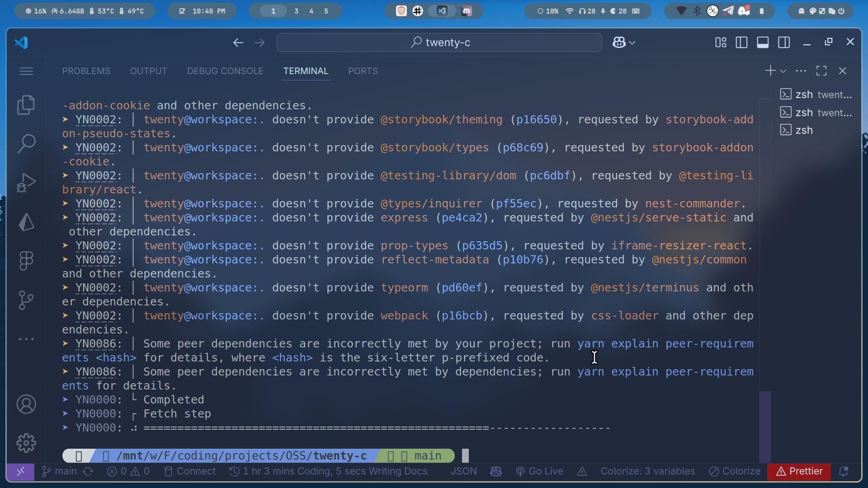Open terminal panel more actions ellipsis
868x488 pixels.
801,71
